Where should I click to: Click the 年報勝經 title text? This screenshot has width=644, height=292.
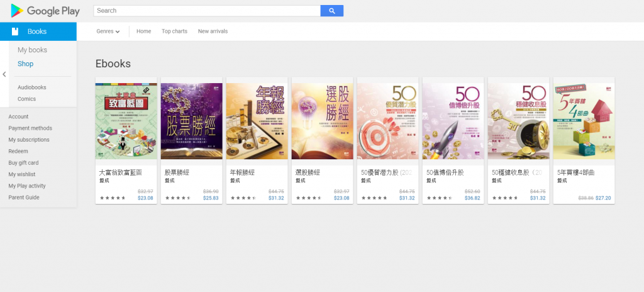pos(242,172)
